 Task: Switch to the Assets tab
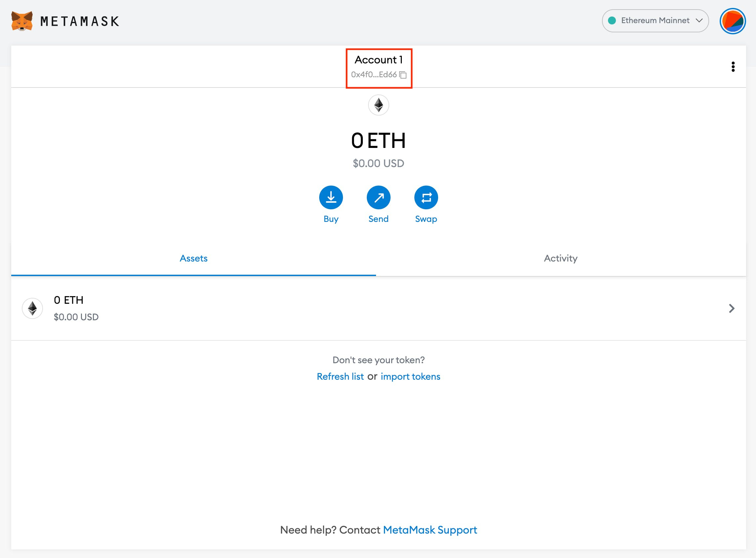click(193, 259)
